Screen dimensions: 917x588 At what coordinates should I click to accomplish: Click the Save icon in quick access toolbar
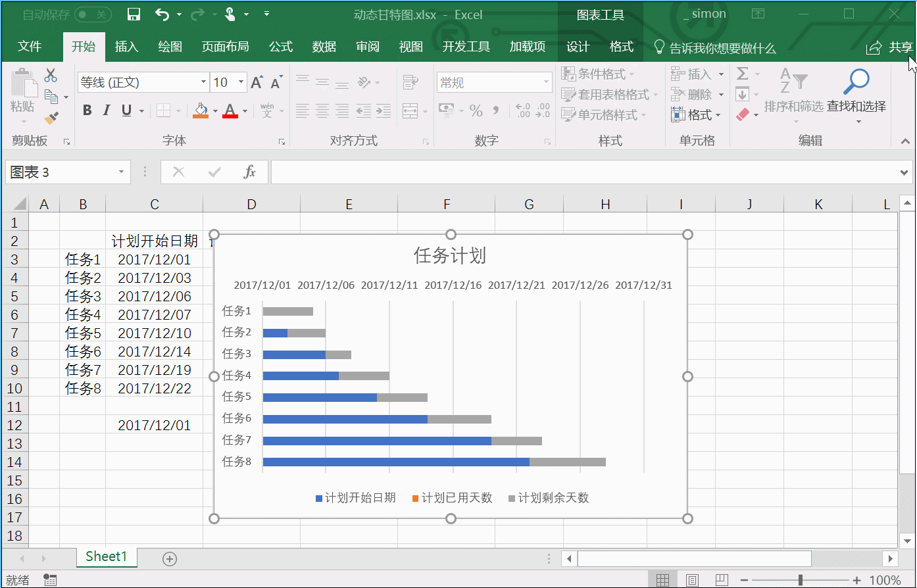point(134,14)
